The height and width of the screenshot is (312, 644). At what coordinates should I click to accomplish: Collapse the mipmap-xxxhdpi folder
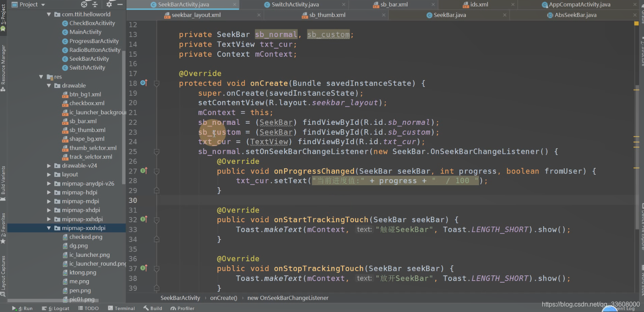[x=49, y=228]
